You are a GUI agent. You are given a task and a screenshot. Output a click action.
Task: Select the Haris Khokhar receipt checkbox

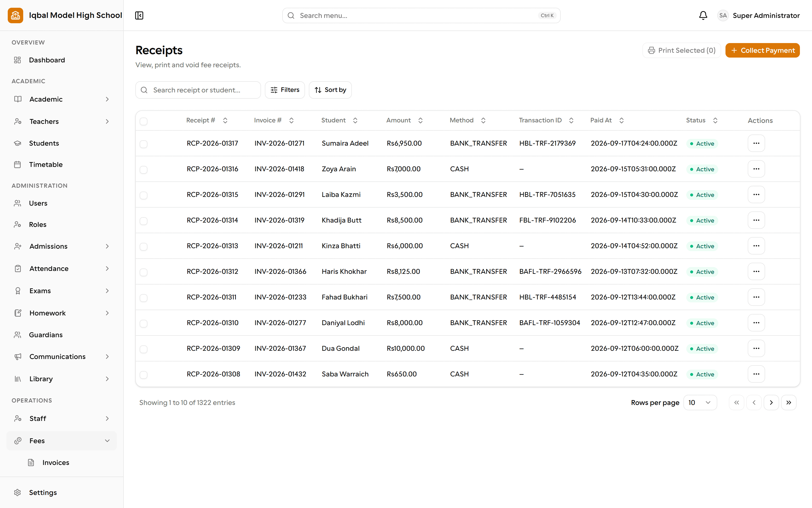(144, 272)
